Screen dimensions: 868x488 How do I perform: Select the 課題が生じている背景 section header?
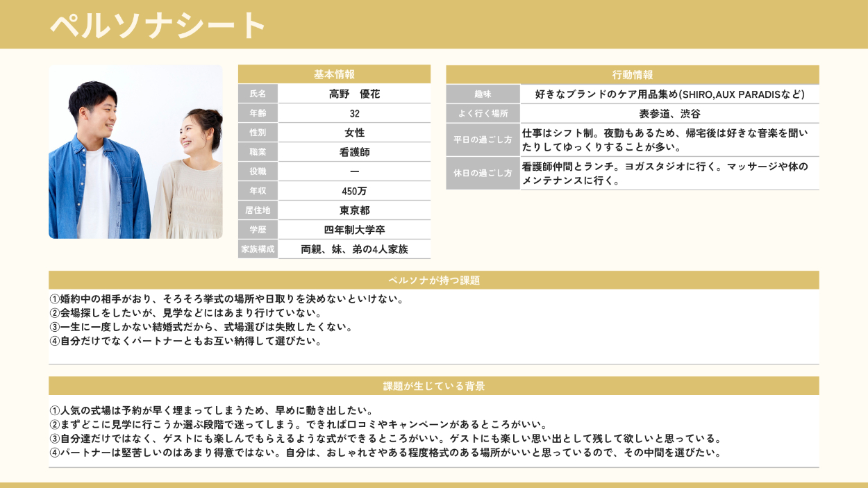click(433, 386)
